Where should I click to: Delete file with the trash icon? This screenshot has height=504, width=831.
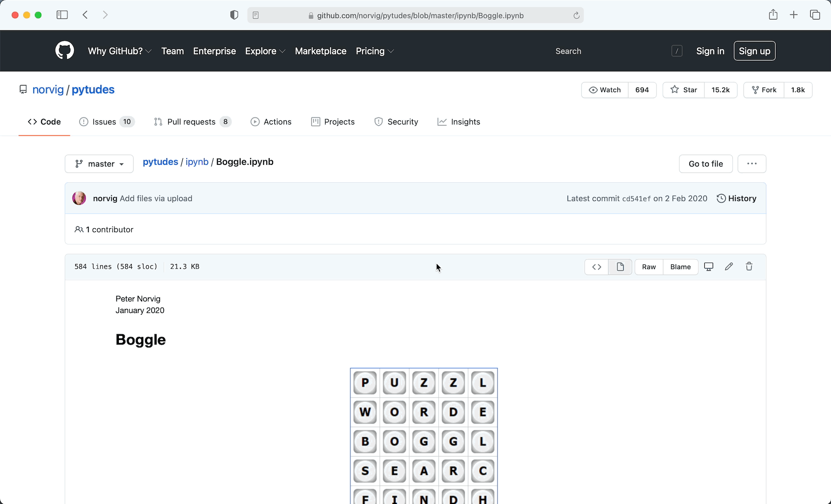(749, 267)
